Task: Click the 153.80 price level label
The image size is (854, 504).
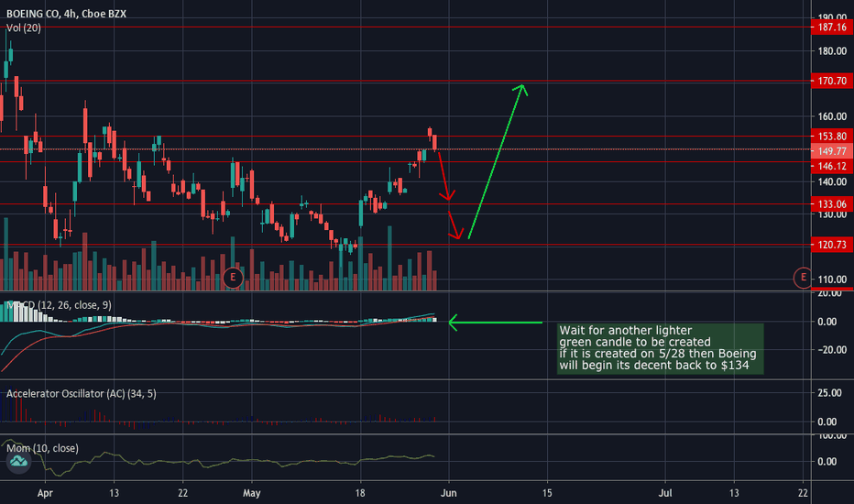Action: 832,137
